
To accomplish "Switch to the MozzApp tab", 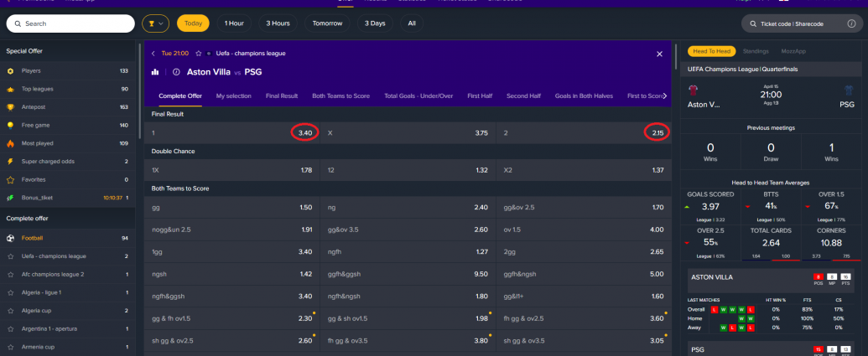I will (x=793, y=51).
